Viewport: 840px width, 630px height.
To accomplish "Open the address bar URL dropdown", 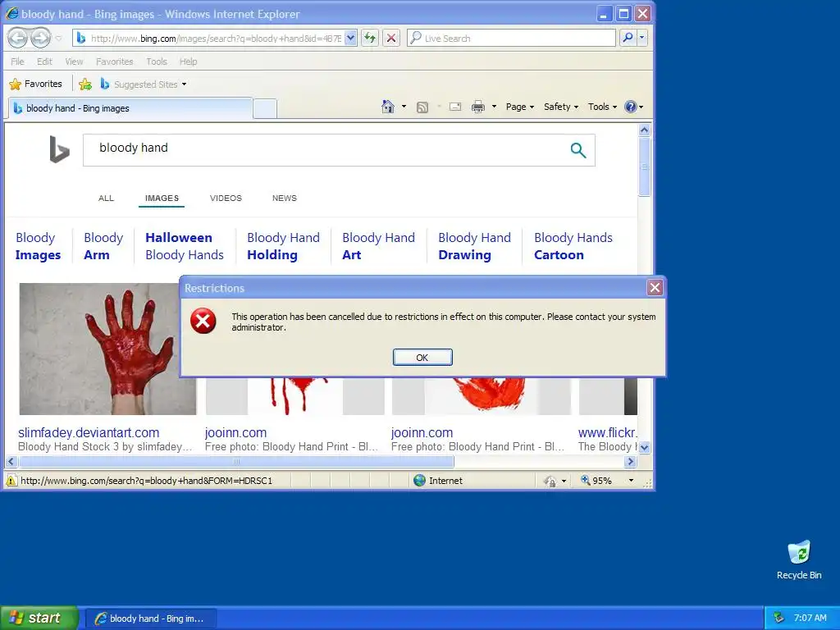I will 350,38.
